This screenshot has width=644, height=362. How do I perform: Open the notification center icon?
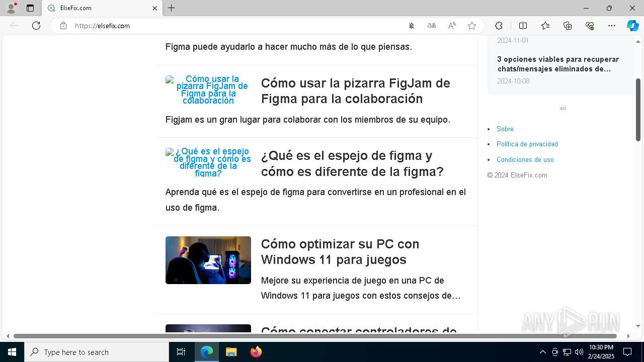pos(627,352)
